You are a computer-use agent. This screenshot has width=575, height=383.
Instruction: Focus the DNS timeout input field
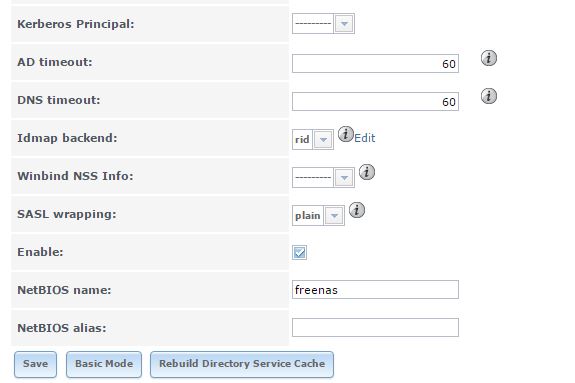(x=375, y=102)
